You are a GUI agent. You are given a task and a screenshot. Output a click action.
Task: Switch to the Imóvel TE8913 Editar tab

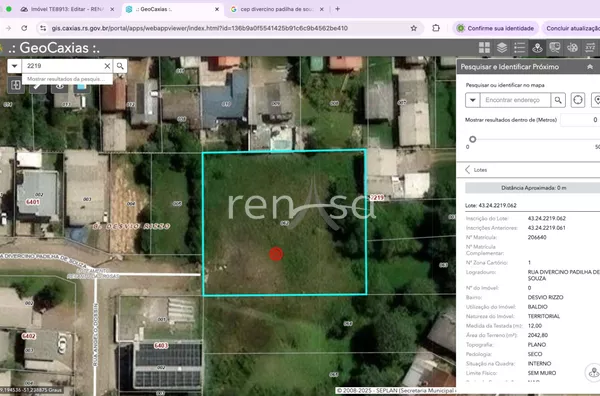point(67,9)
